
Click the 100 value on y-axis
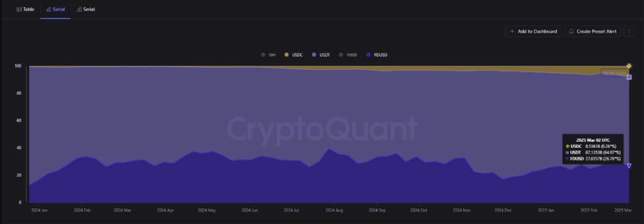tap(18, 66)
